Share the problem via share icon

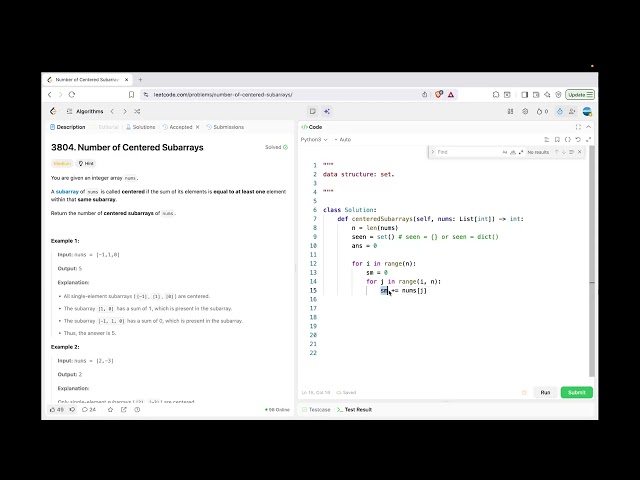coord(124,409)
